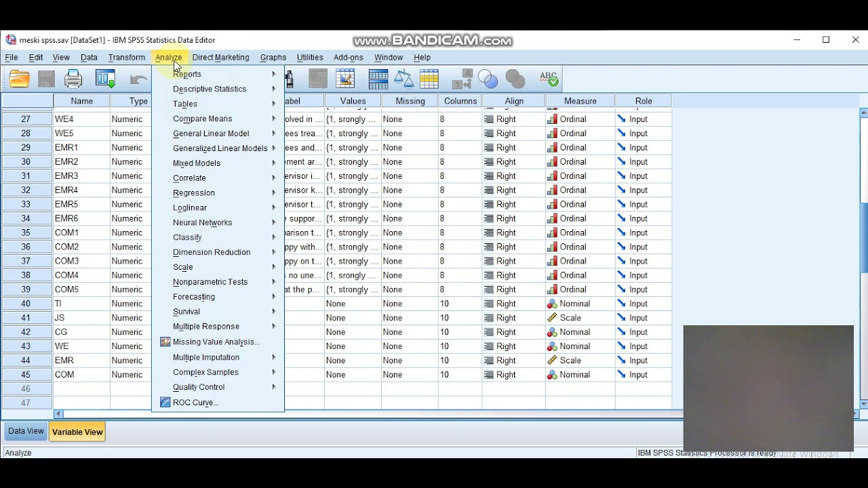Viewport: 868px width, 488px height.
Task: Click the Input role icon in row 45
Action: (x=621, y=375)
